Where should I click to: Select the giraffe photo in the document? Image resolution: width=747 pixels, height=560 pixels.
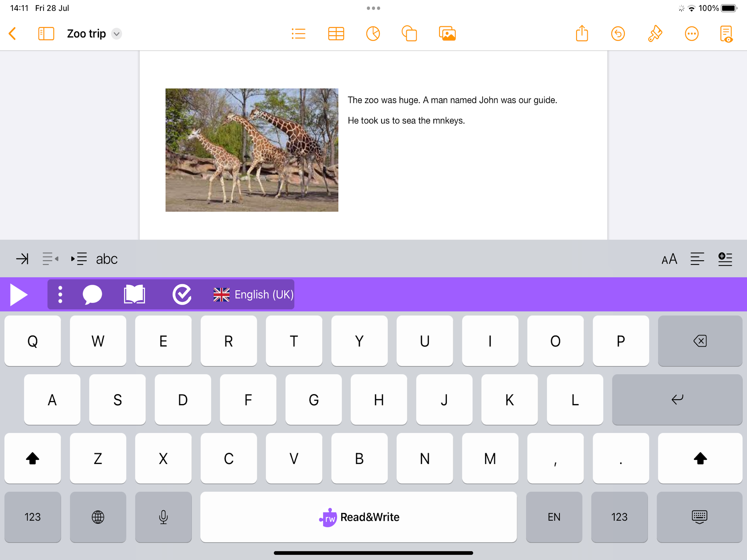point(252,150)
